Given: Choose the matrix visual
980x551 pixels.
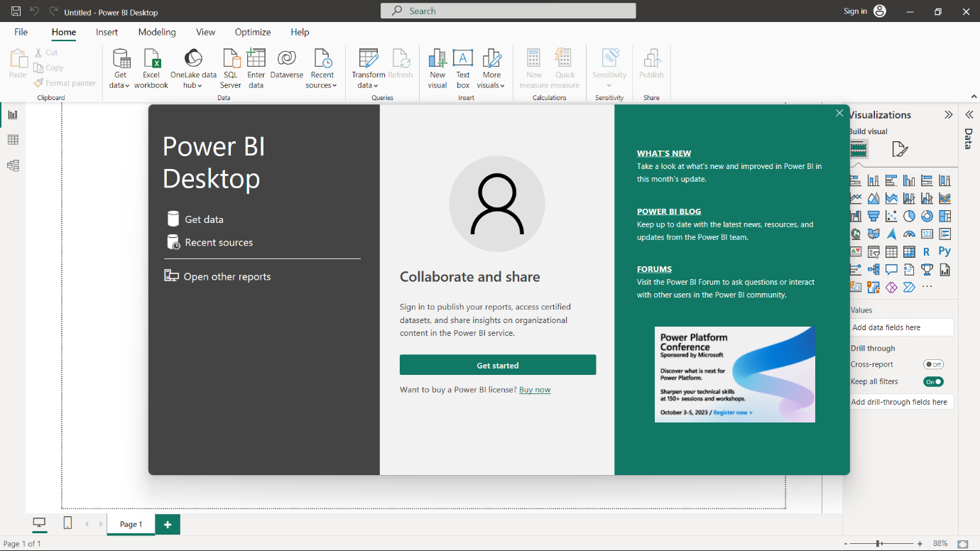Looking at the screenshot, I should (909, 251).
